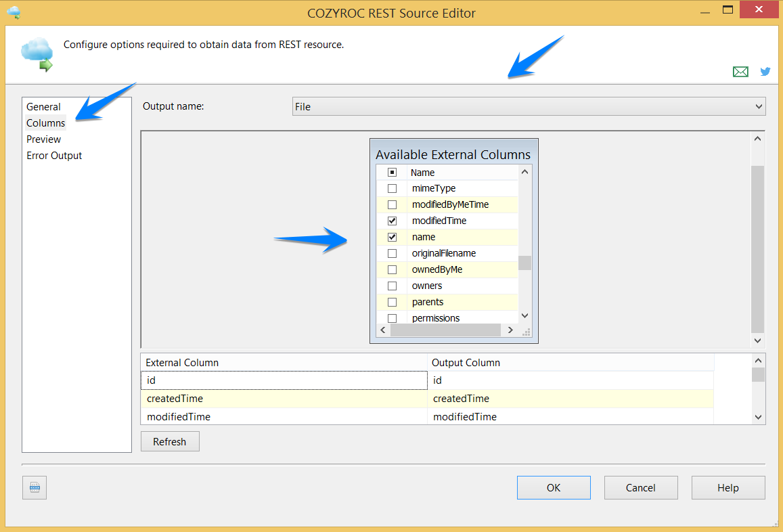
Task: Toggle the select-all Name header checkbox
Action: pyautogui.click(x=392, y=173)
